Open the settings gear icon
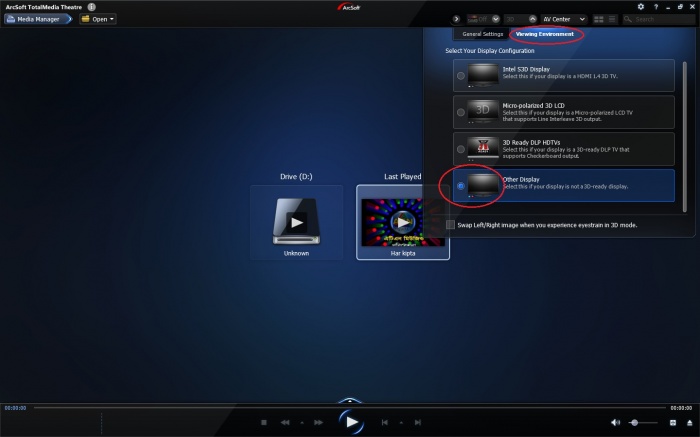The height and width of the screenshot is (437, 700). tap(641, 7)
